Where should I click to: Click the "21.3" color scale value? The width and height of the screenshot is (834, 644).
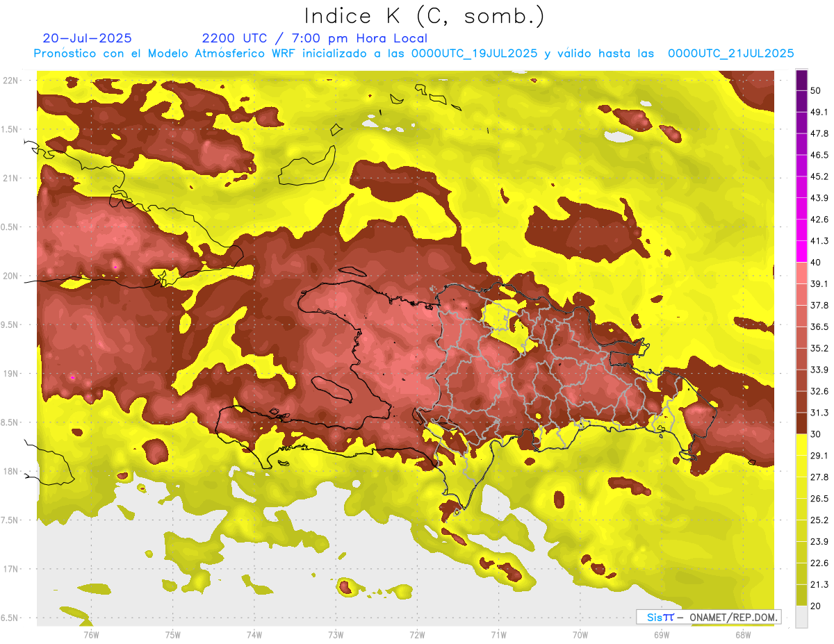tap(820, 584)
